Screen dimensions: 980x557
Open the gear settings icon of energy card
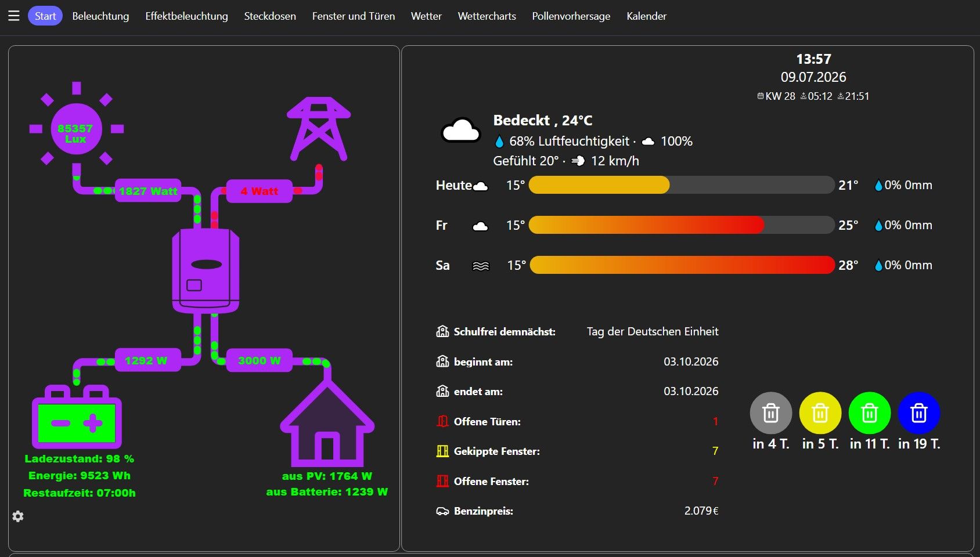tap(18, 516)
